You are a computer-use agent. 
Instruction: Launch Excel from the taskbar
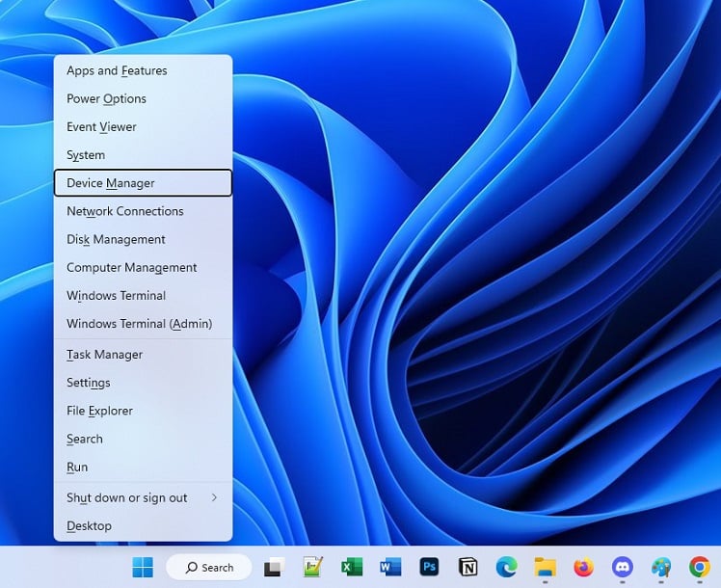pos(352,567)
